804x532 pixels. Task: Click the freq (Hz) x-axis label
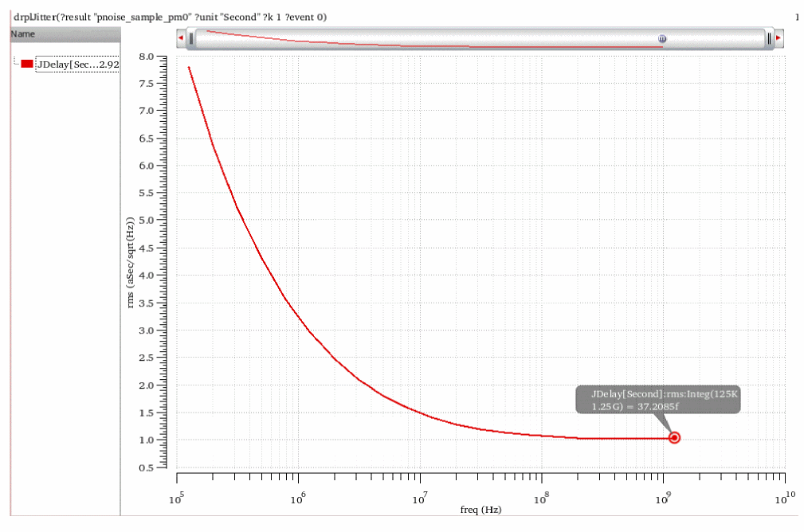click(x=480, y=510)
